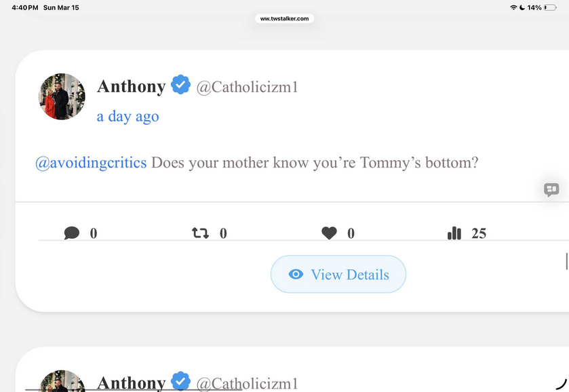The image size is (569, 392).
Task: Open the @avoidingcritics mention link
Action: coord(91,163)
